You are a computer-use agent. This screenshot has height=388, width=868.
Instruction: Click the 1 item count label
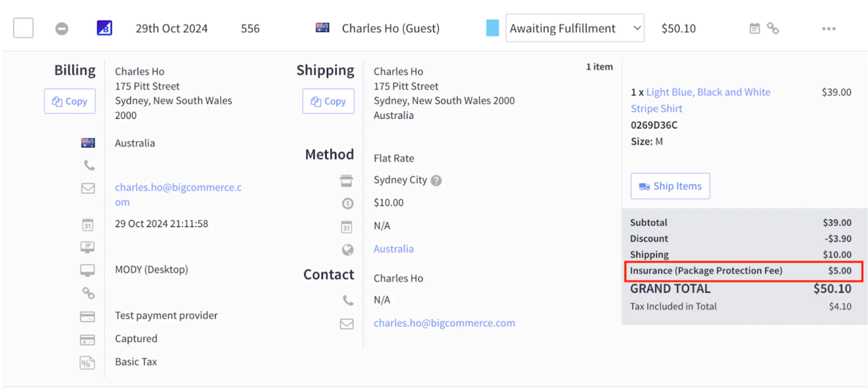(x=599, y=67)
